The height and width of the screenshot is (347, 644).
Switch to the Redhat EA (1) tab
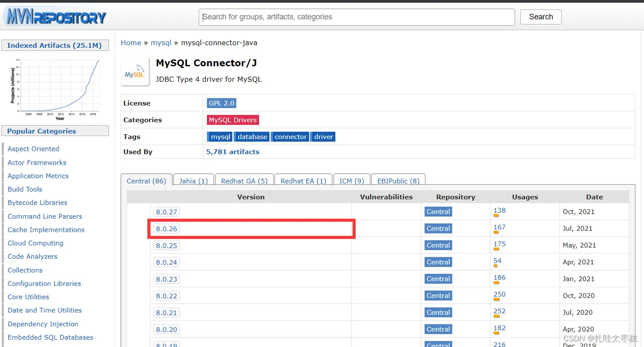[304, 181]
